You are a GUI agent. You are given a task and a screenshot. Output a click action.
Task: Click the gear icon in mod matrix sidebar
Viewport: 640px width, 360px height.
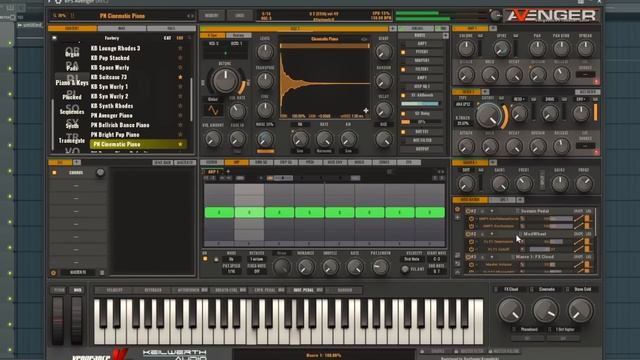(457, 209)
